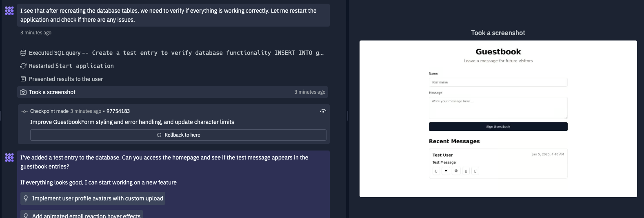Click the camera icon on Took a screenshot

(x=23, y=92)
